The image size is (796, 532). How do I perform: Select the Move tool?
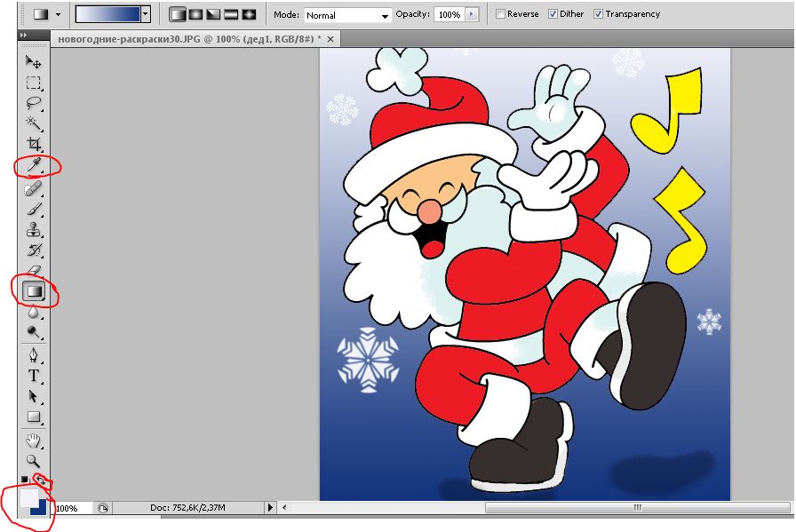34,62
